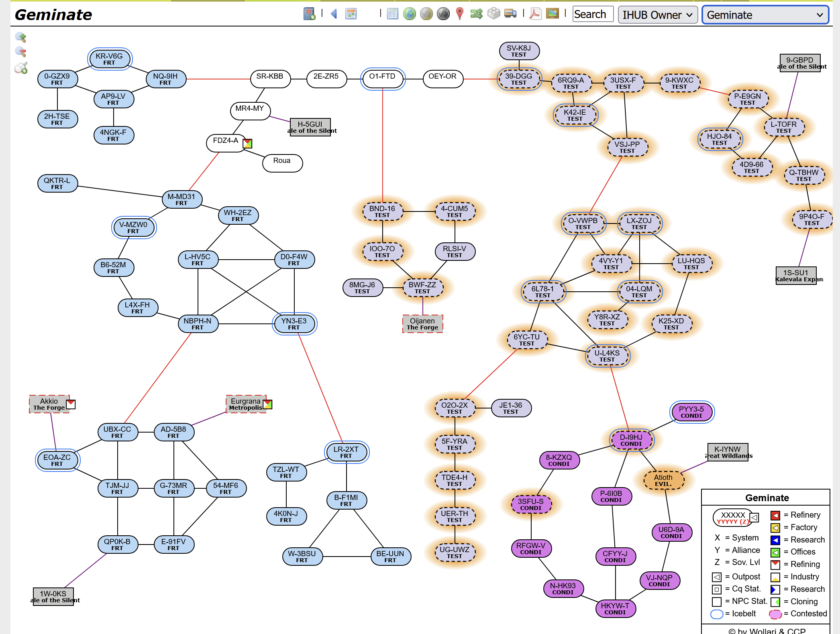Select the SR-KBB system node

click(x=270, y=79)
